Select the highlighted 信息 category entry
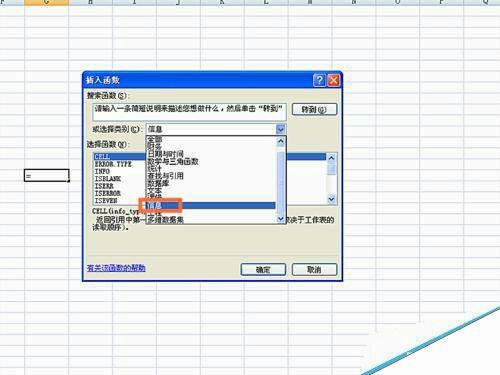500x375 pixels. click(211, 206)
